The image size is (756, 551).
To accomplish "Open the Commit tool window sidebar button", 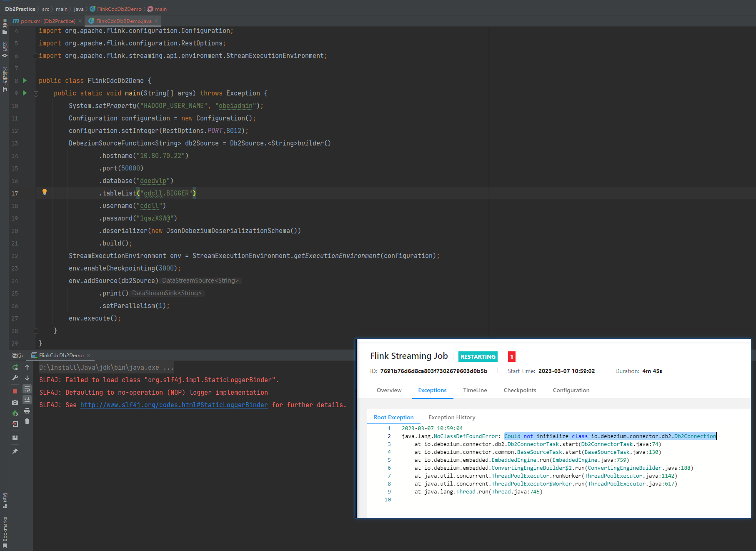I will click(x=5, y=50).
